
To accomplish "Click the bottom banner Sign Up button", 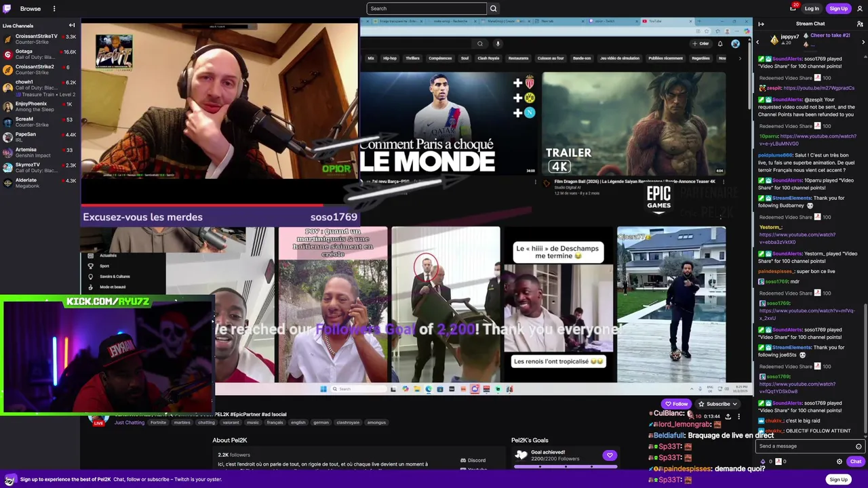I will [x=838, y=479].
